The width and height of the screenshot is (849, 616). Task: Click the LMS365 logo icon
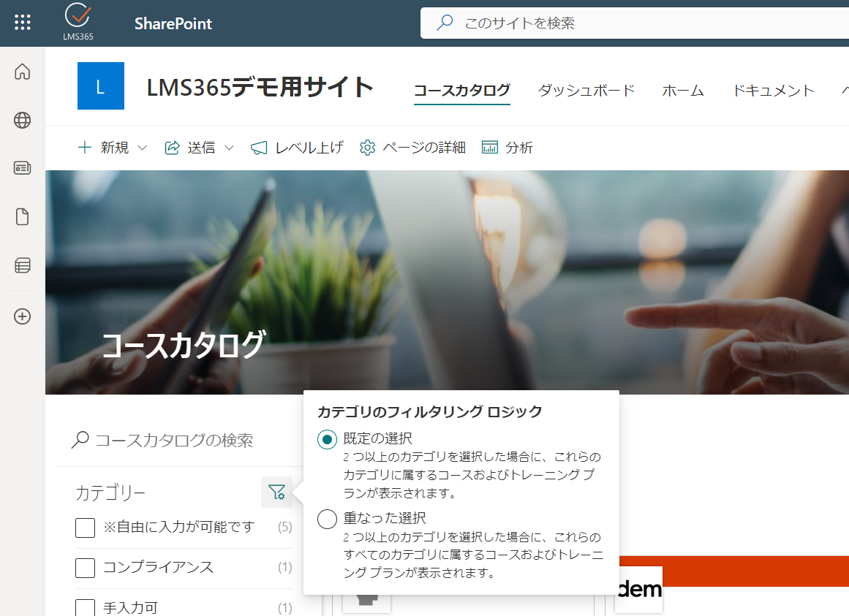78,22
